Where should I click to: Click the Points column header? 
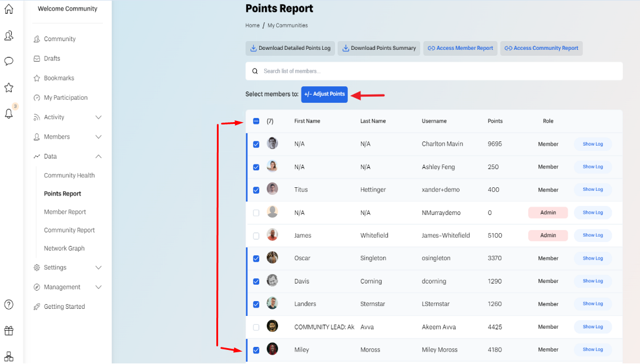point(495,121)
